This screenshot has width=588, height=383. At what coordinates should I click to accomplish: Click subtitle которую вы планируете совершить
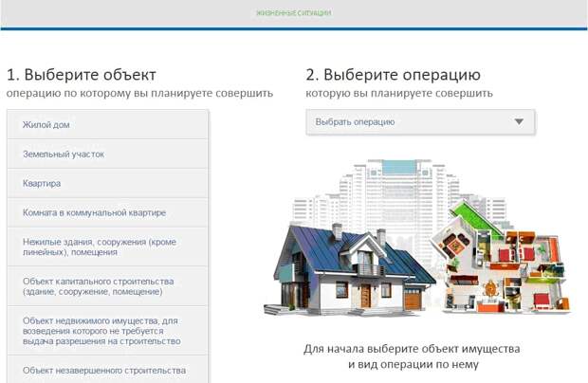point(399,94)
